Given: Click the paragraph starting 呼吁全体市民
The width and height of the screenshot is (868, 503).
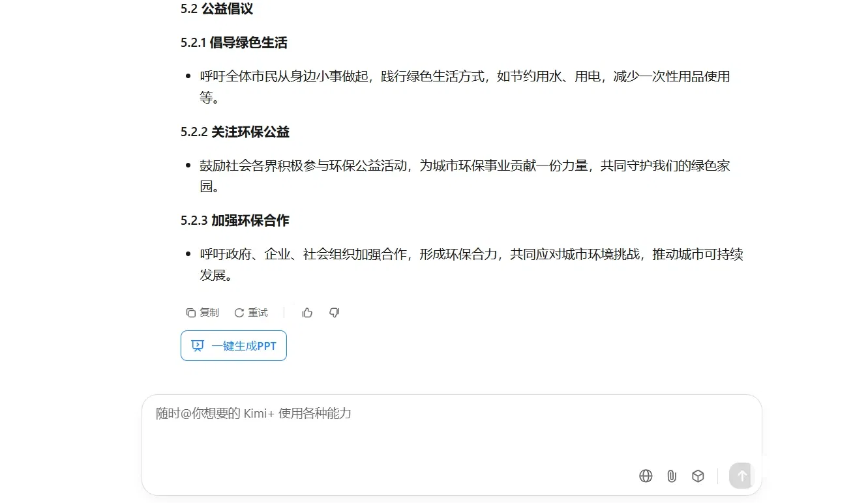Looking at the screenshot, I should (465, 87).
